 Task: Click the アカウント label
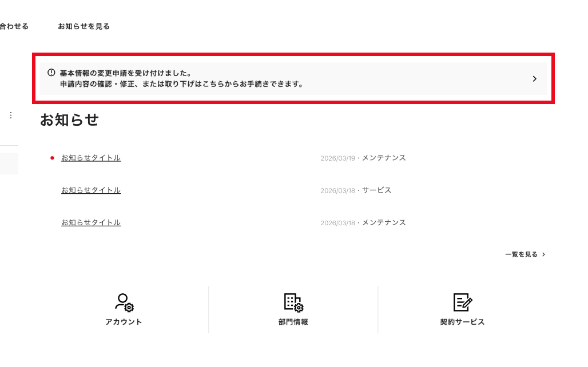(124, 322)
